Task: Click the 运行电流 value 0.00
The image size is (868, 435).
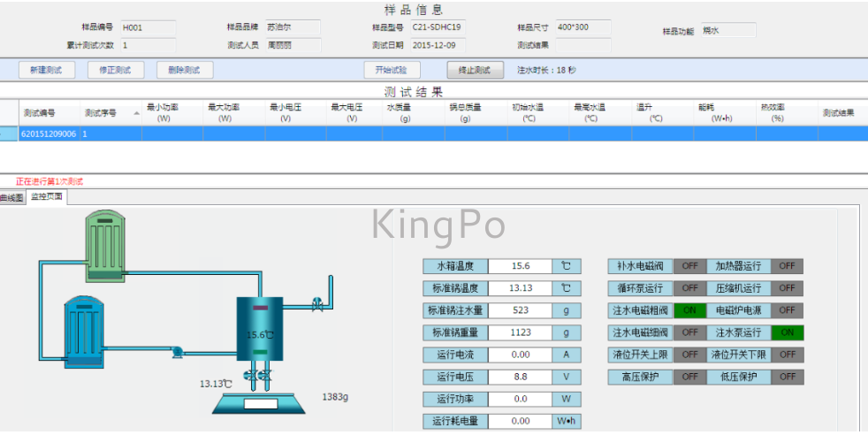Action: [521, 355]
